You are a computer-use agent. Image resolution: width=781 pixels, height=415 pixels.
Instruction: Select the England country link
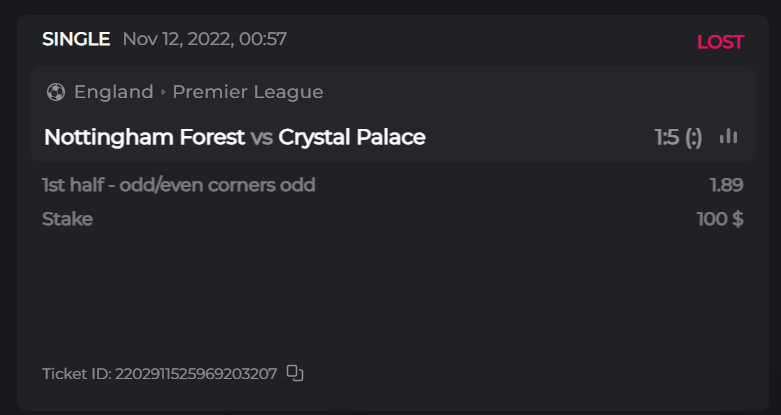click(x=113, y=92)
